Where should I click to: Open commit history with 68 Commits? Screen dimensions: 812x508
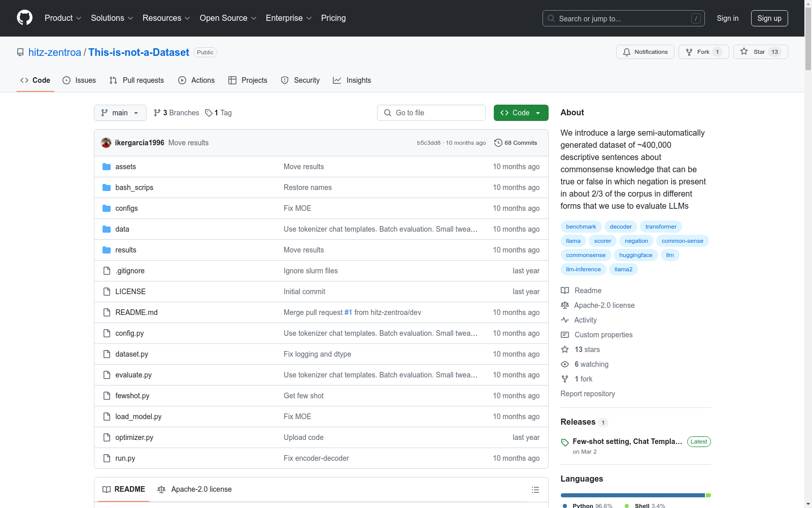coord(516,143)
